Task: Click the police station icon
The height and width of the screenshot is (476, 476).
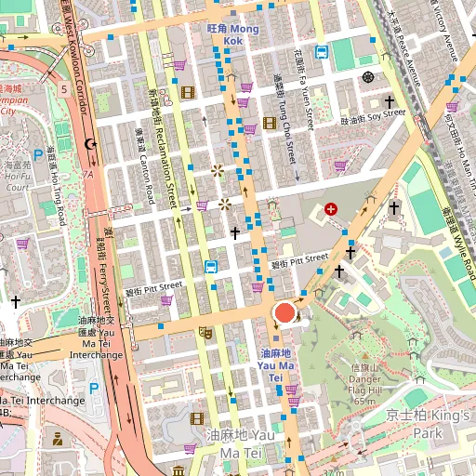Action: tap(58, 439)
